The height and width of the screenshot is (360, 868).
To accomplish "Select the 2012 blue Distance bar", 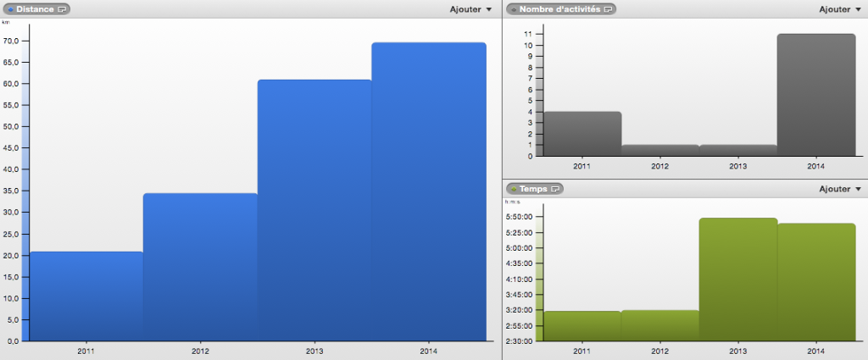I will click(x=200, y=267).
